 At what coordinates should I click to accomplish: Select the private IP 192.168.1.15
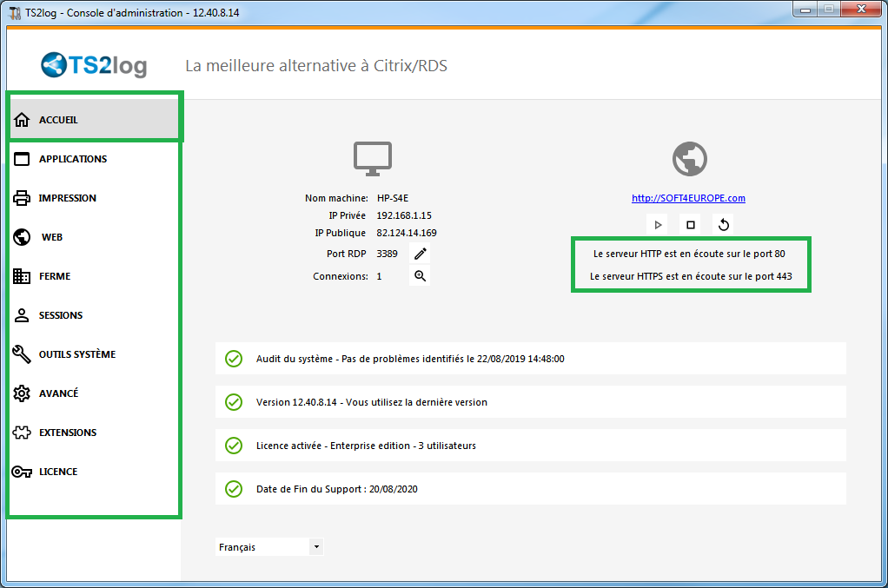click(x=404, y=215)
